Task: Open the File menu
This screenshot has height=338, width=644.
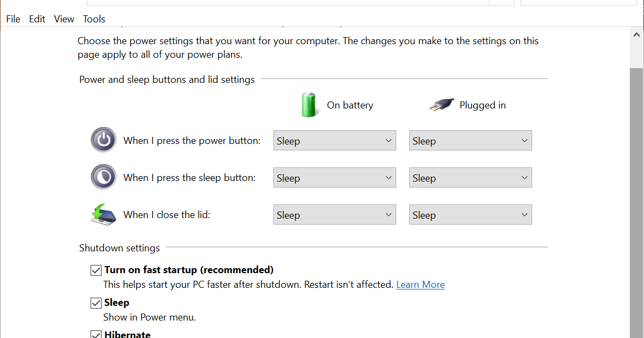Action: pos(13,19)
